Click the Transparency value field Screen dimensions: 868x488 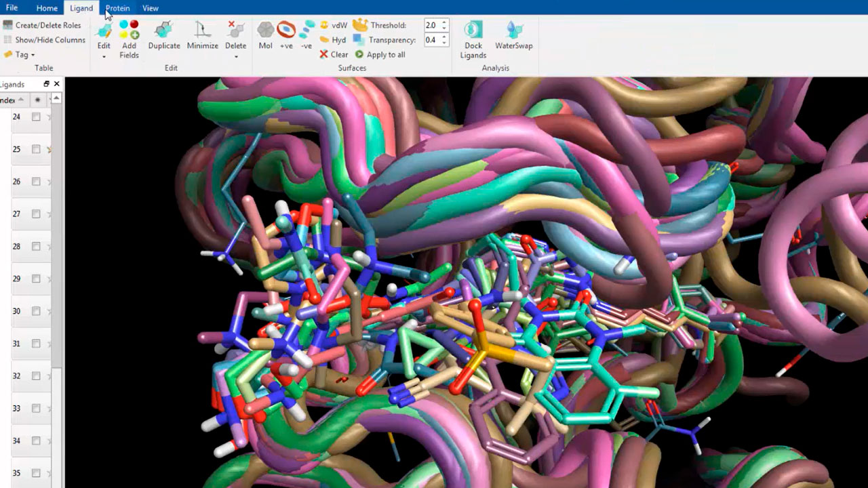432,40
